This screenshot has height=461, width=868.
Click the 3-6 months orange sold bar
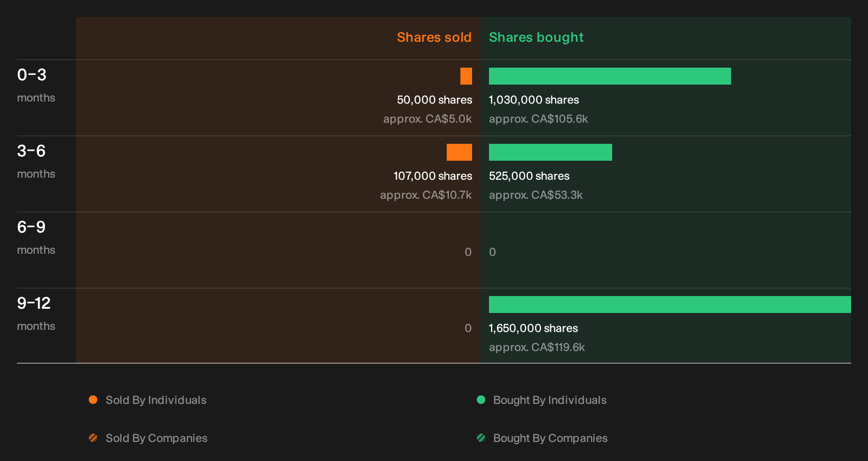point(459,152)
